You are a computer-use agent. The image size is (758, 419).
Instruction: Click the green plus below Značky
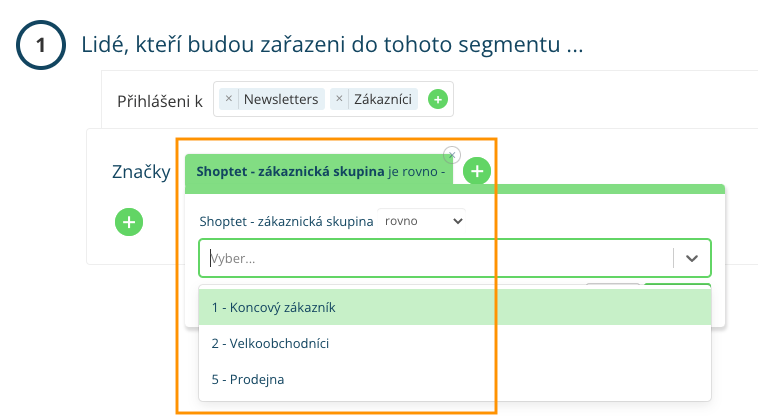(129, 221)
